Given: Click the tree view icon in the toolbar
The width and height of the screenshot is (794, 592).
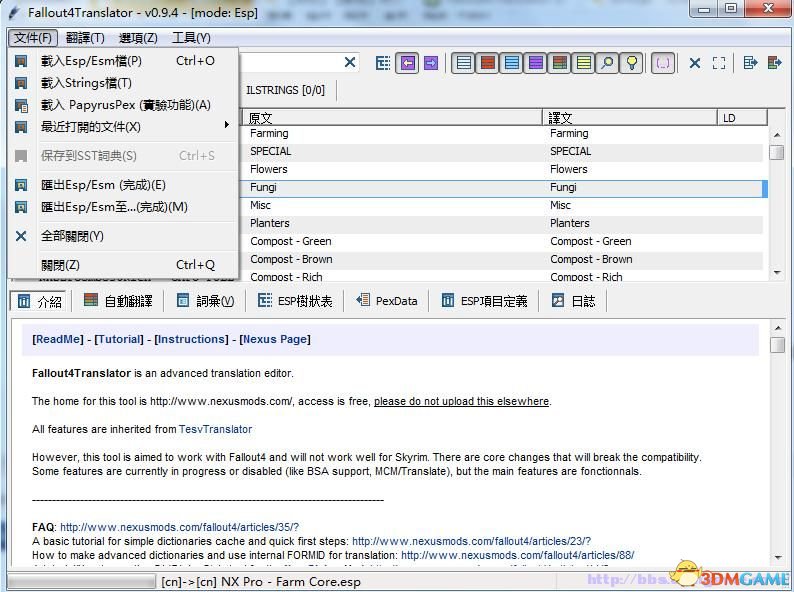Looking at the screenshot, I should 383,63.
